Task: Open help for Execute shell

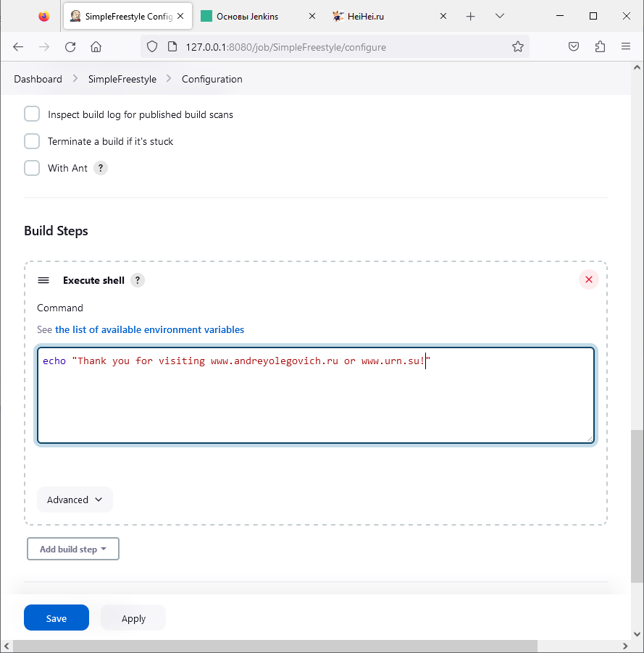Action: [x=138, y=280]
